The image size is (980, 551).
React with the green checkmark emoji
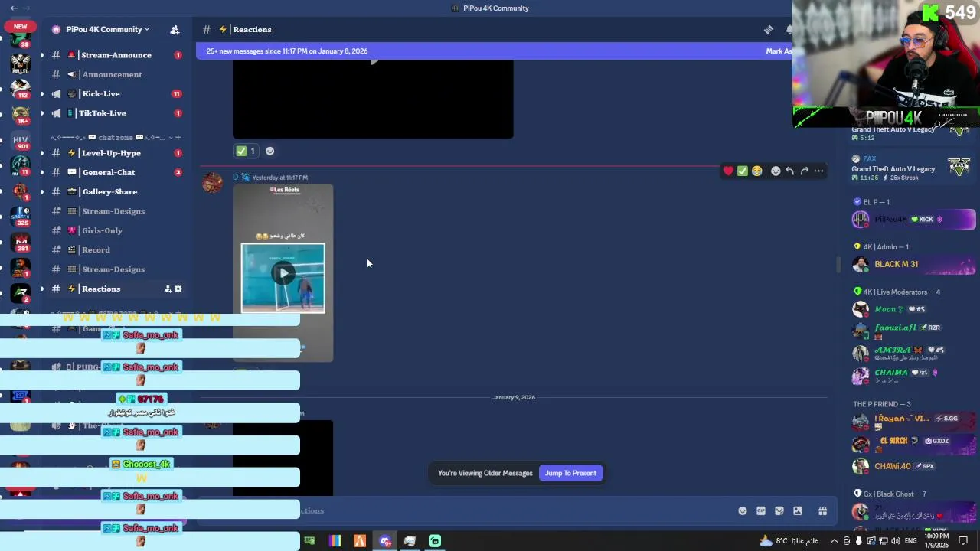coord(743,171)
